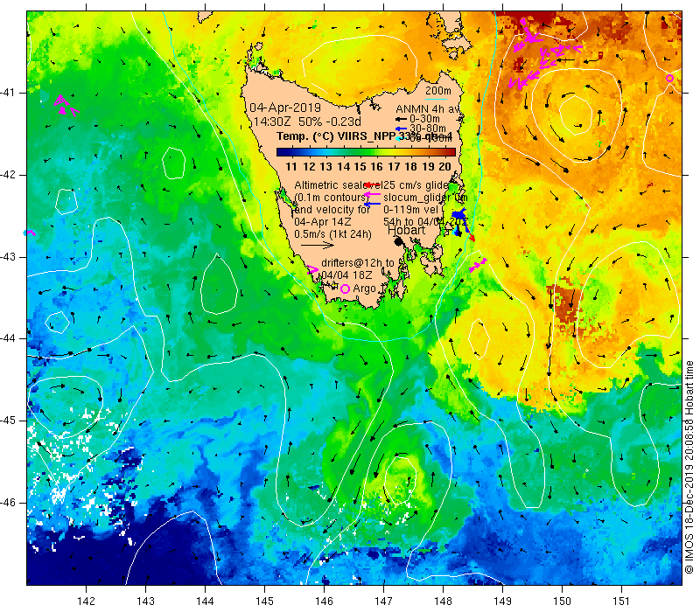Click the colorbar value '20'
The image size is (700, 612).
coord(445,167)
